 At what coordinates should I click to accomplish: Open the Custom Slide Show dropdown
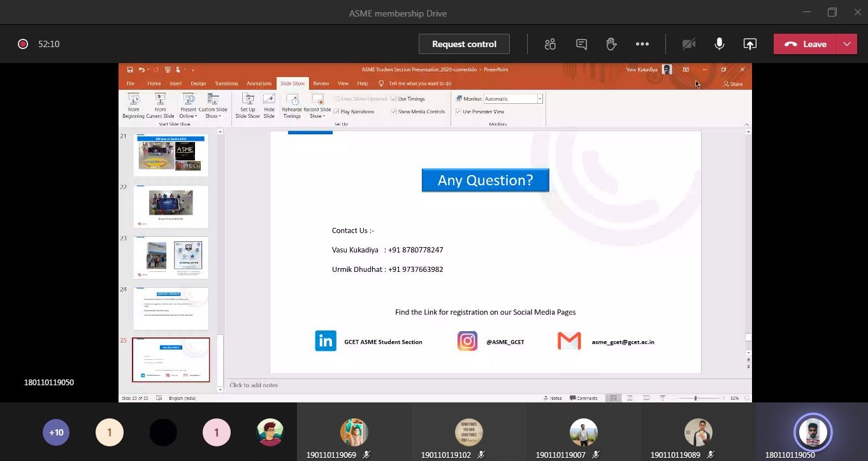coord(213,106)
